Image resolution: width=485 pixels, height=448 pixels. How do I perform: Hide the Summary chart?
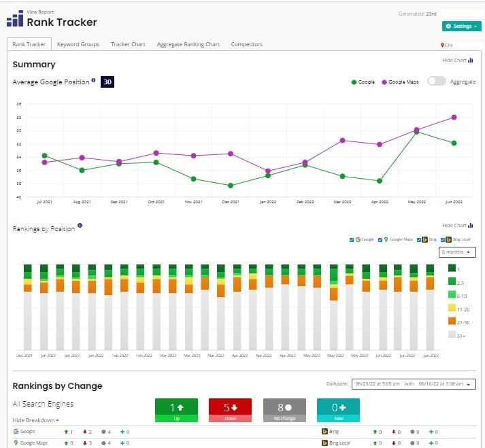[x=458, y=60]
